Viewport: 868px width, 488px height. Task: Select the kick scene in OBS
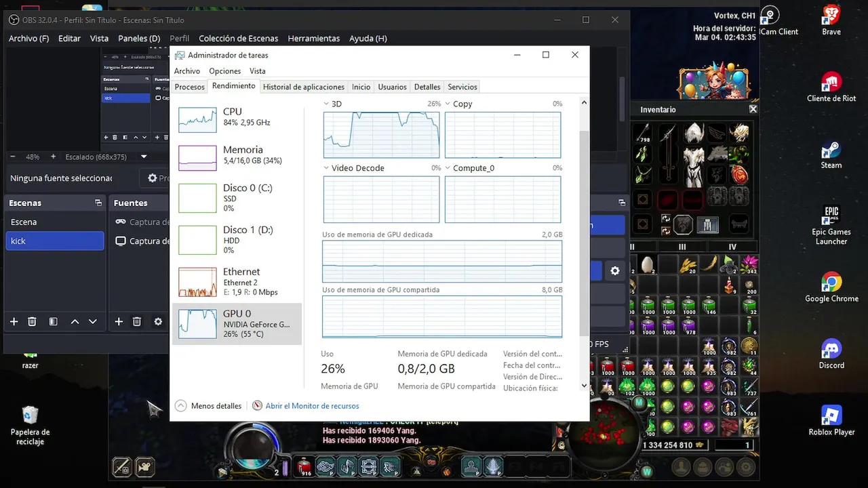point(55,241)
